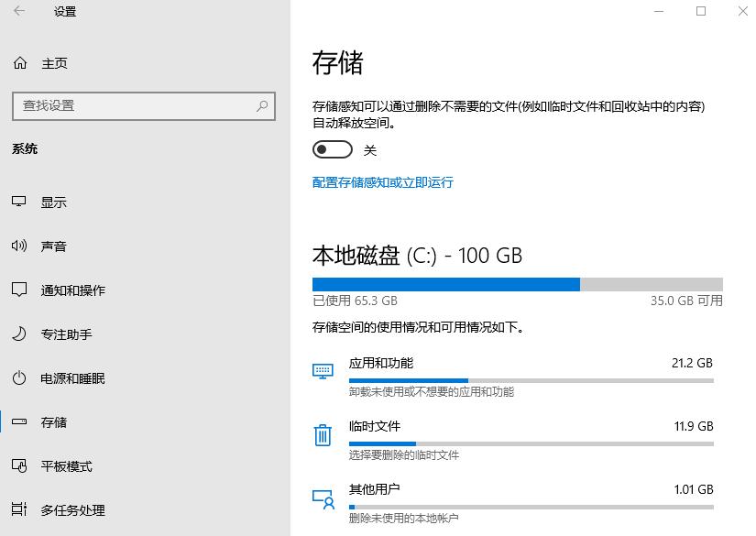This screenshot has width=756, height=536.
Task: Open 配置存储感知或立即运行 link
Action: coord(383,182)
